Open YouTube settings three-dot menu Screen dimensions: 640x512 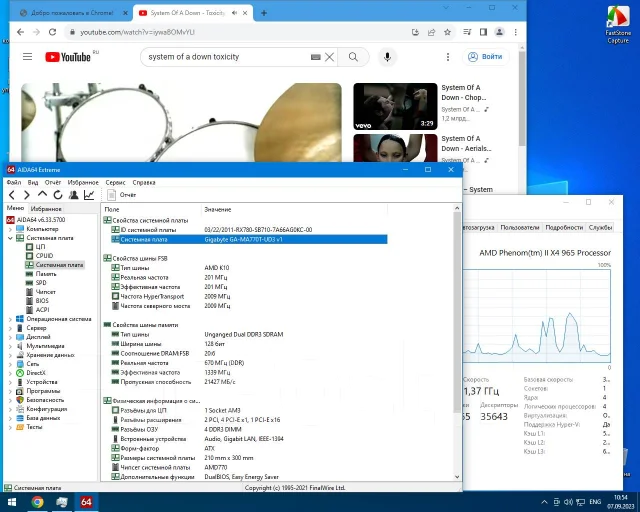pos(448,57)
